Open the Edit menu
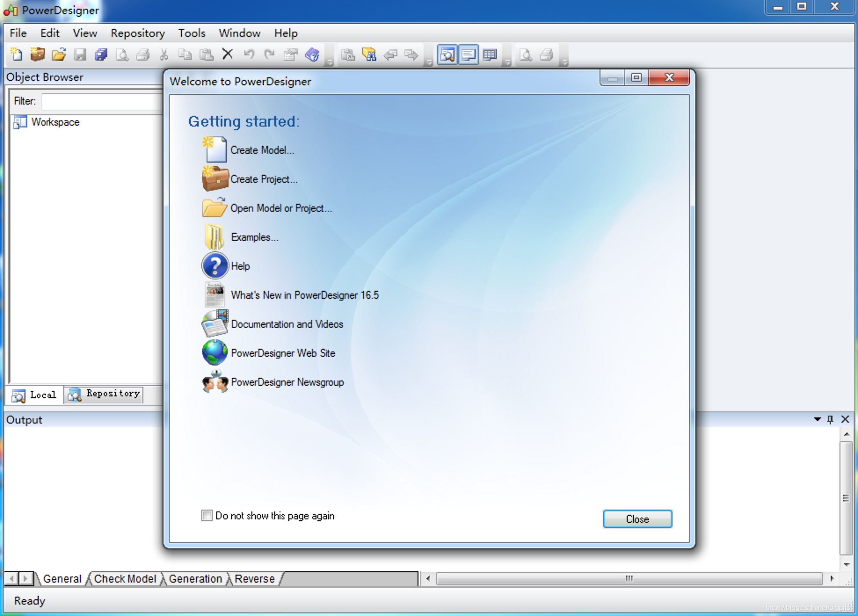This screenshot has height=616, width=858. point(50,33)
